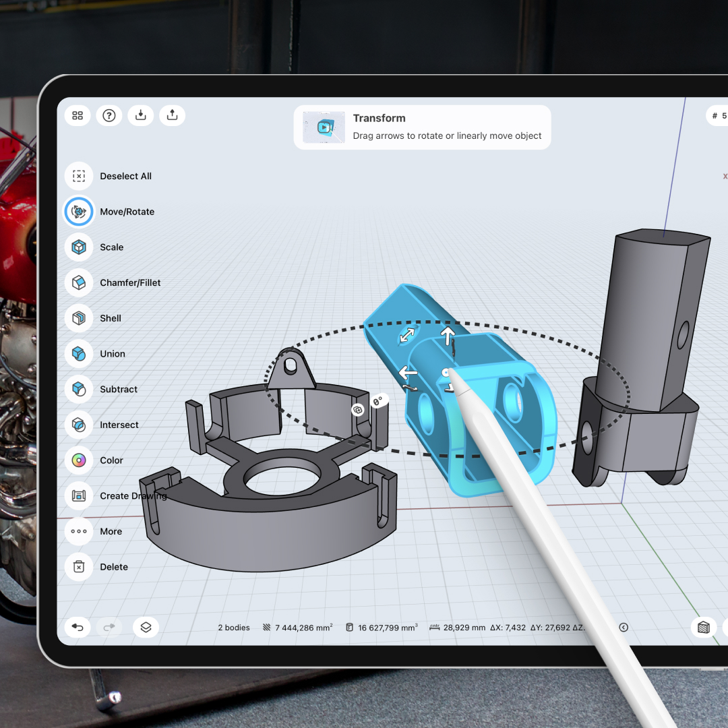Play the Transform tooltip video thumbnail
This screenshot has height=728, width=728.
[324, 127]
